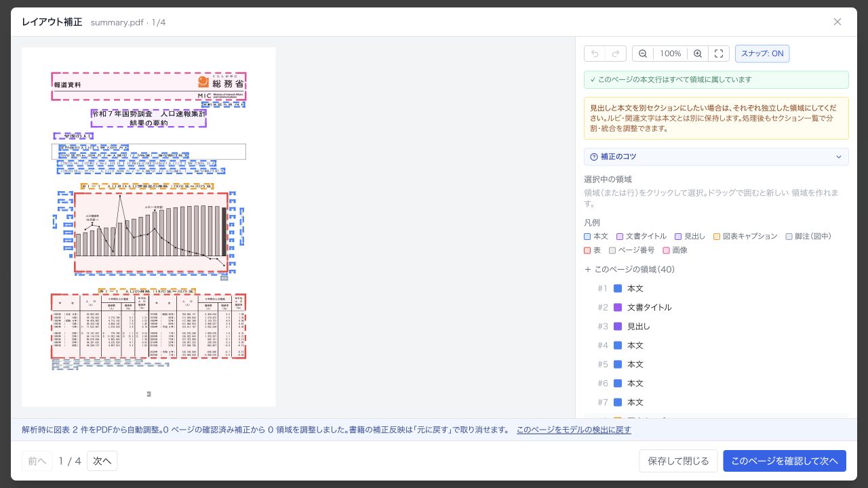Expand the 補正のコツ section
This screenshot has height=488, width=868.
coord(716,157)
